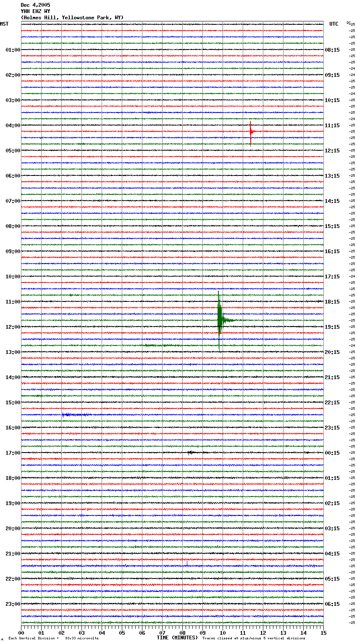This screenshot has width=357, height=644.
Task: Click the "09:15" UTC time label
Action: pyautogui.click(x=332, y=75)
